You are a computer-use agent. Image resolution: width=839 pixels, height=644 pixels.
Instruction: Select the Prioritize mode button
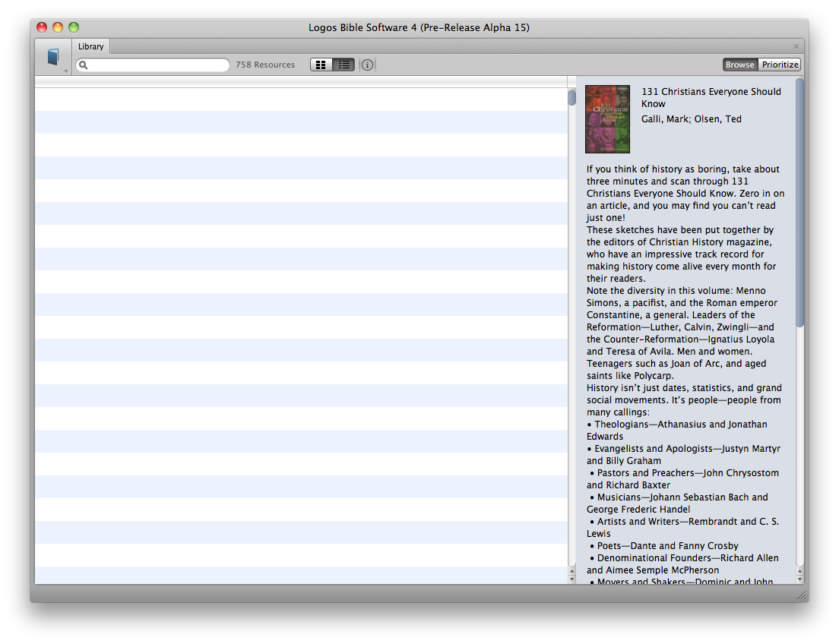[780, 65]
